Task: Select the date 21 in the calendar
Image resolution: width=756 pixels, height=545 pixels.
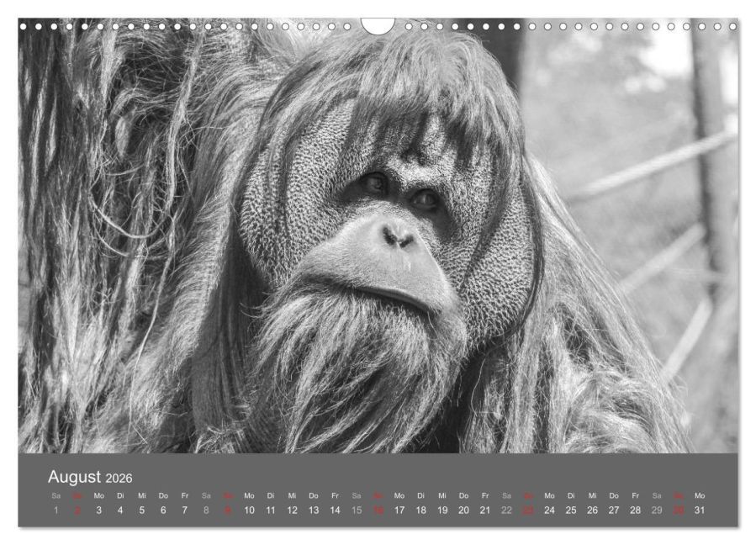Action: [x=485, y=511]
